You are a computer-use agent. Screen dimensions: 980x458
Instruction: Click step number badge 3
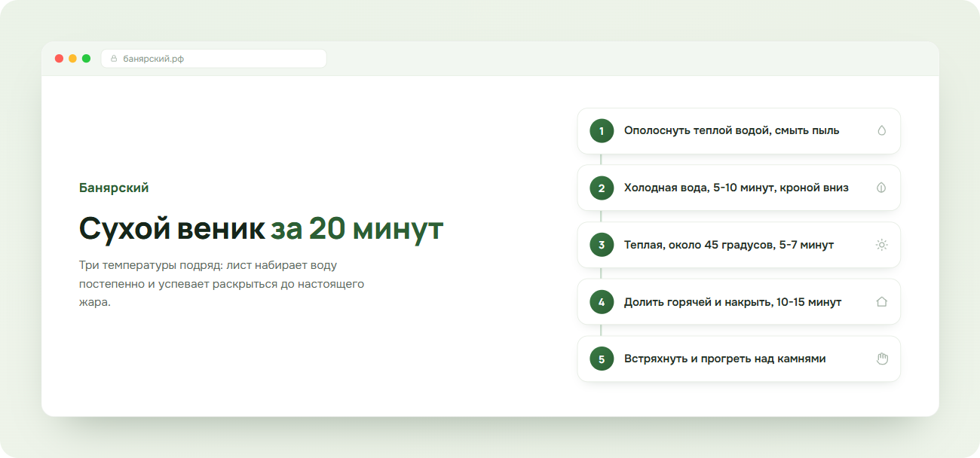point(602,245)
